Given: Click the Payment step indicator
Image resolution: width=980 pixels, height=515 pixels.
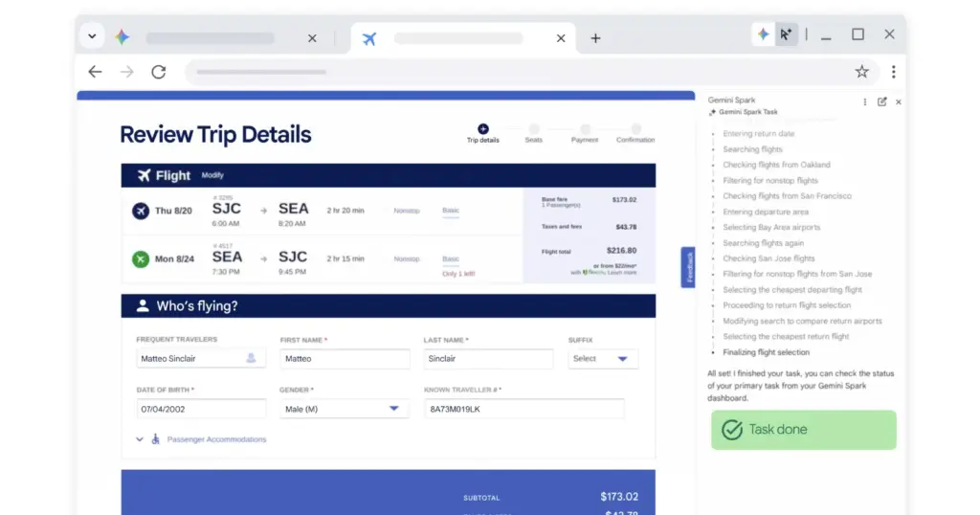Looking at the screenshot, I should tap(585, 133).
